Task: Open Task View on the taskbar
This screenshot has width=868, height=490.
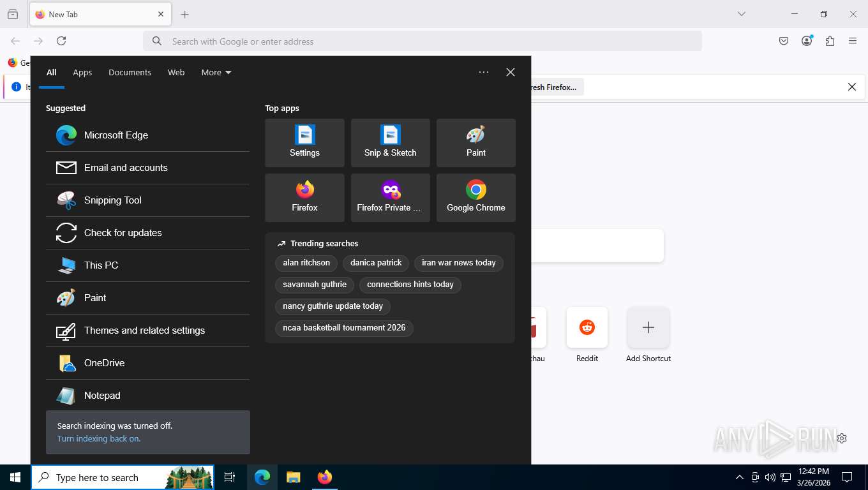Action: click(230, 477)
